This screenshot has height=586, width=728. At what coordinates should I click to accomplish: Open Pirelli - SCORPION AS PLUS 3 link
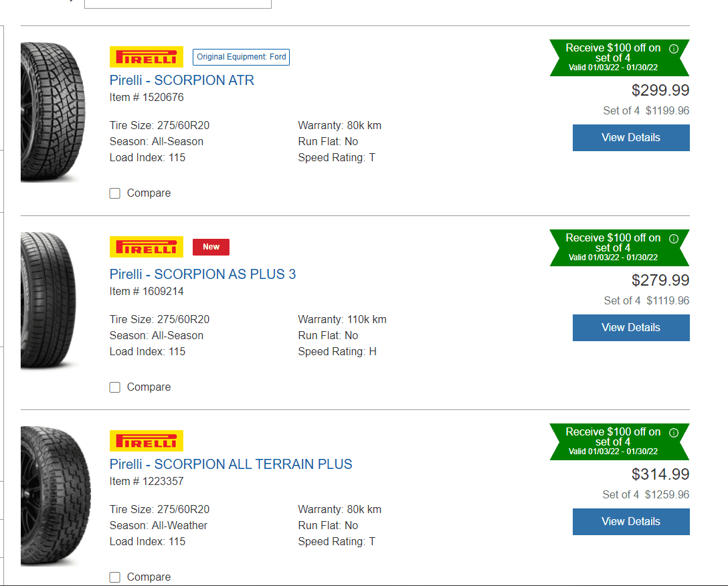pyautogui.click(x=203, y=274)
